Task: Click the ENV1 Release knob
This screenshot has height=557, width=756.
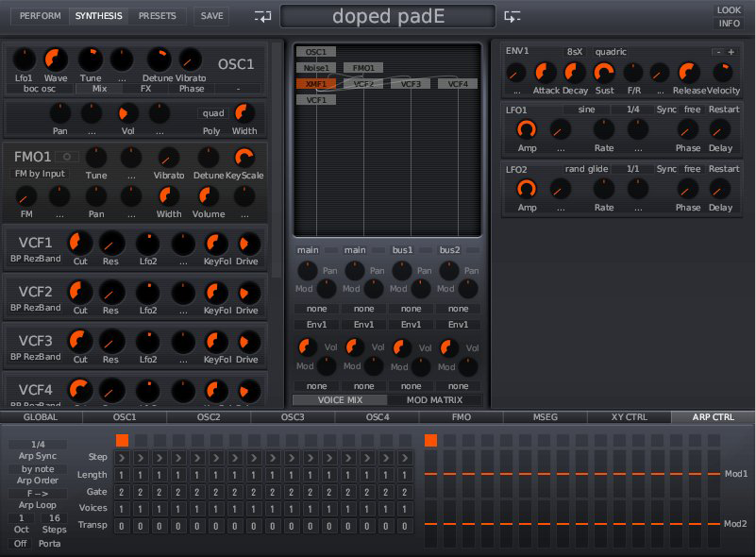Action: coord(688,73)
